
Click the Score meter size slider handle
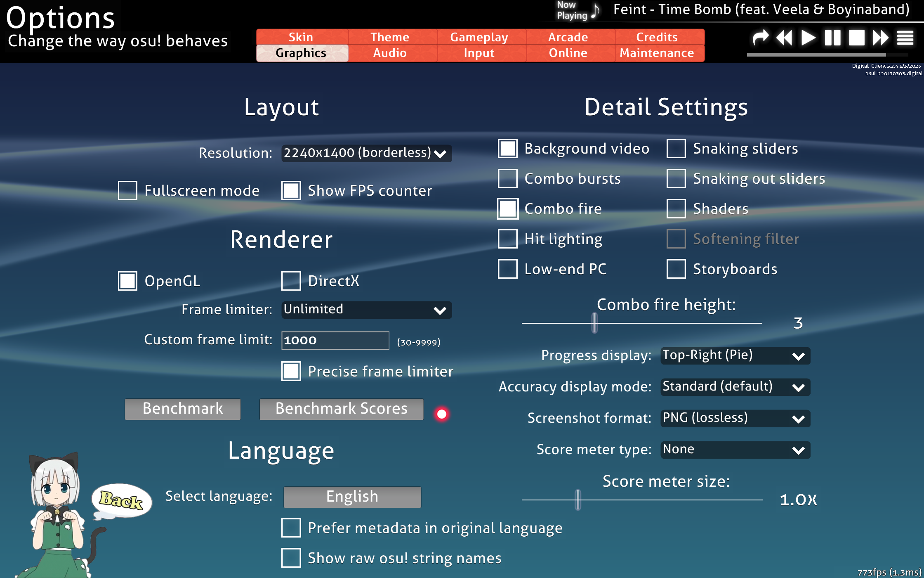tap(578, 500)
